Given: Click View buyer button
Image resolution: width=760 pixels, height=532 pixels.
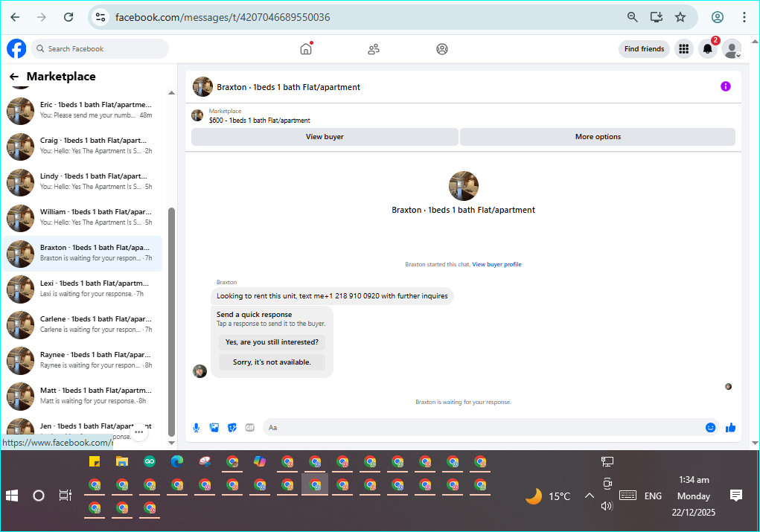Looking at the screenshot, I should click(325, 137).
